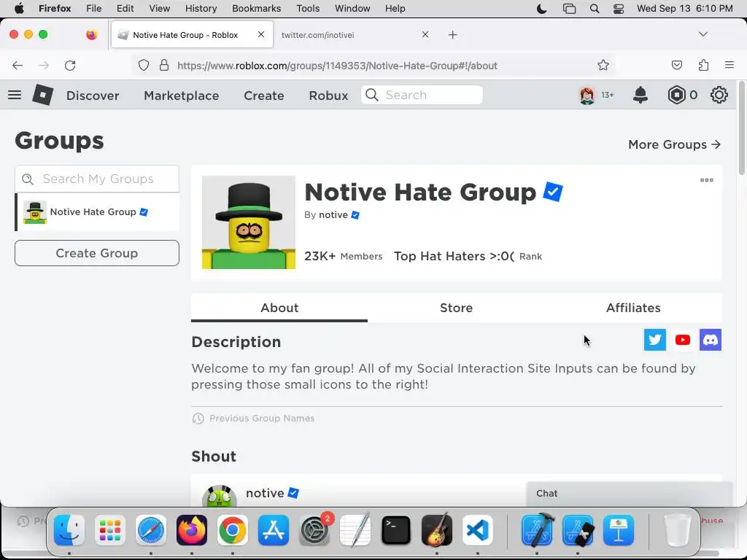Viewport: 747px width, 560px height.
Task: Open Keynote from the Dock
Action: [x=619, y=530]
